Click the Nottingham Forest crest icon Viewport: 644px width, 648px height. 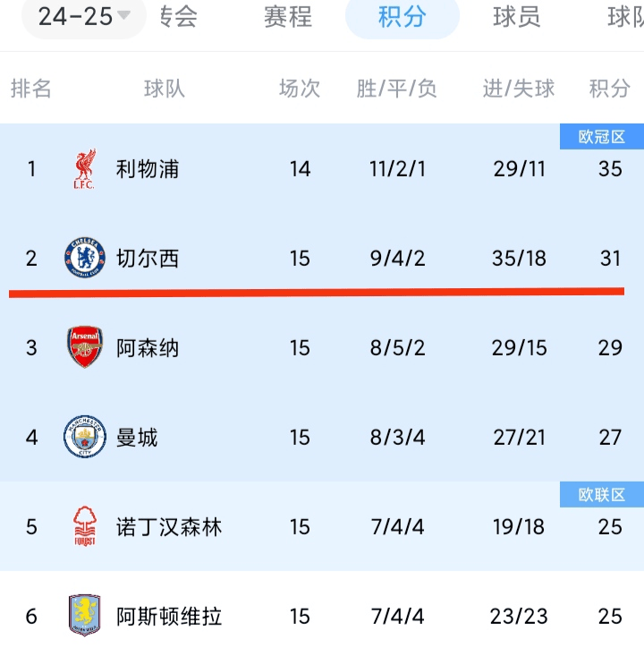pyautogui.click(x=85, y=527)
